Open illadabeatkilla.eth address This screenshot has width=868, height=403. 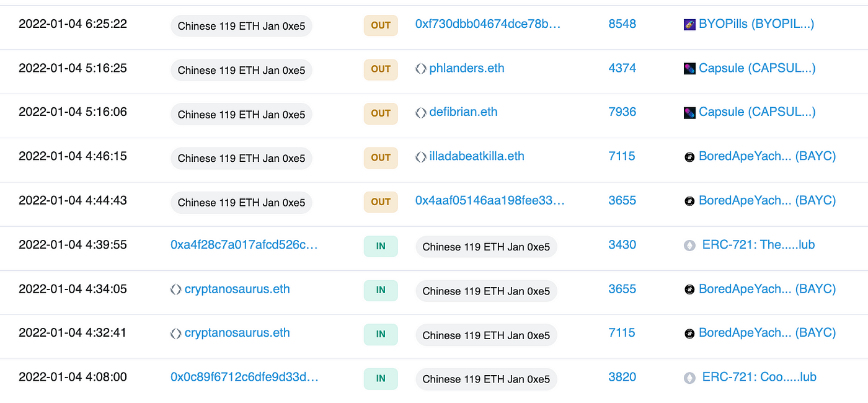pos(477,156)
